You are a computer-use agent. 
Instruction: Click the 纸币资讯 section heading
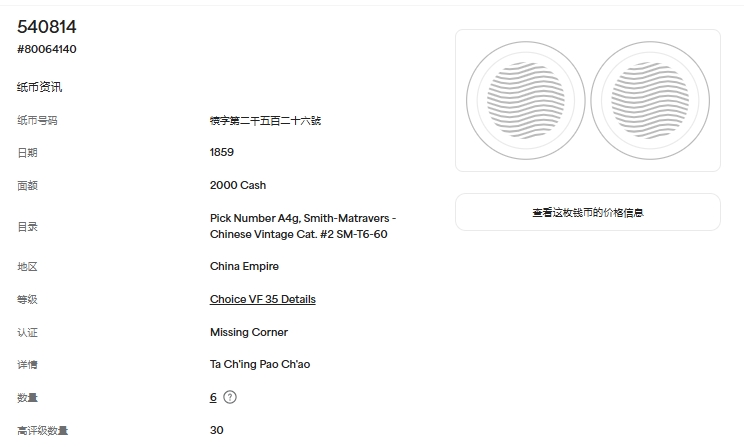39,87
